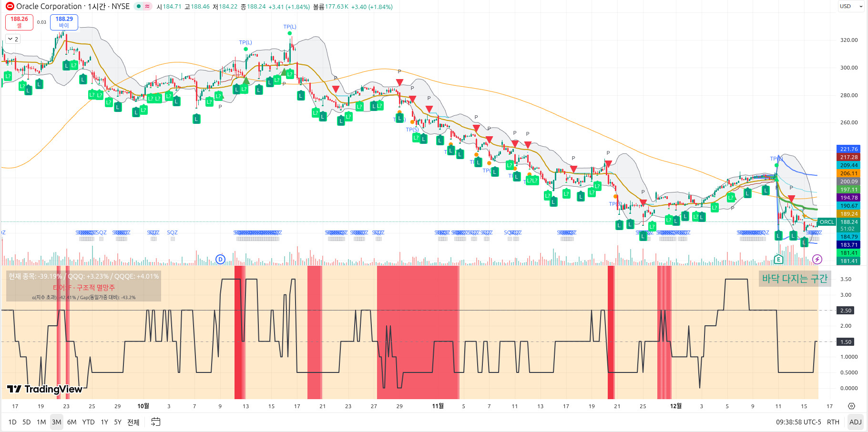Click the 0.03 spread value
This screenshot has width=868, height=432.
pos(41,22)
